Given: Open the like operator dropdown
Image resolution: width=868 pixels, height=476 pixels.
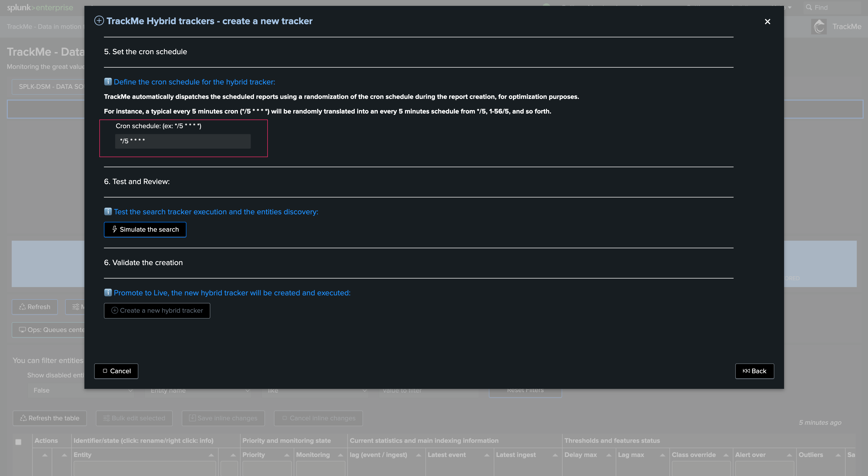Looking at the screenshot, I should [315, 390].
